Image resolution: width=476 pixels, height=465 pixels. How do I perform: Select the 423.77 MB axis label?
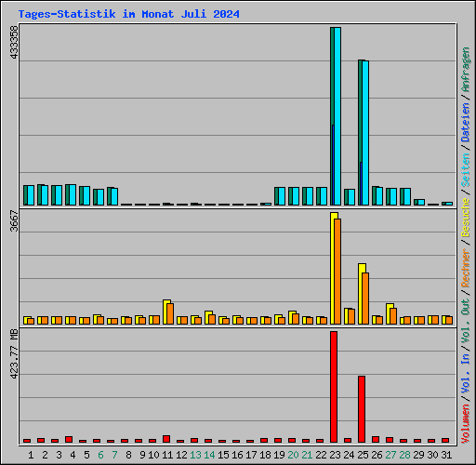click(14, 354)
